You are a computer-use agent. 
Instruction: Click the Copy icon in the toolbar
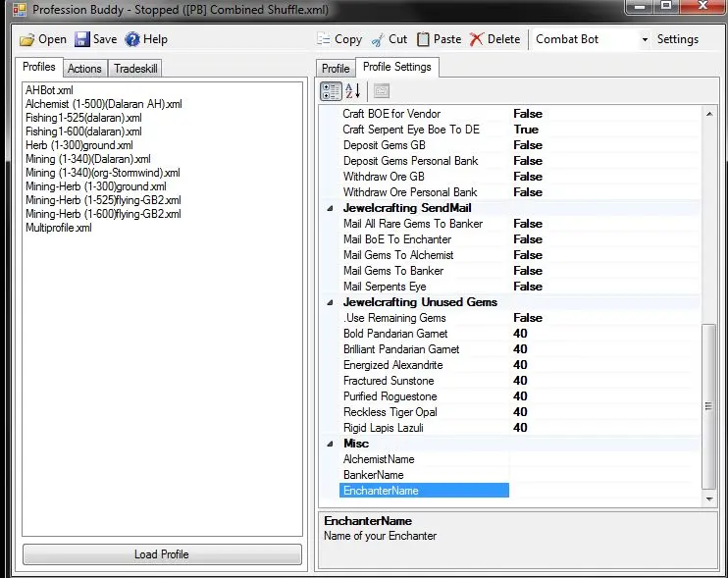(324, 39)
